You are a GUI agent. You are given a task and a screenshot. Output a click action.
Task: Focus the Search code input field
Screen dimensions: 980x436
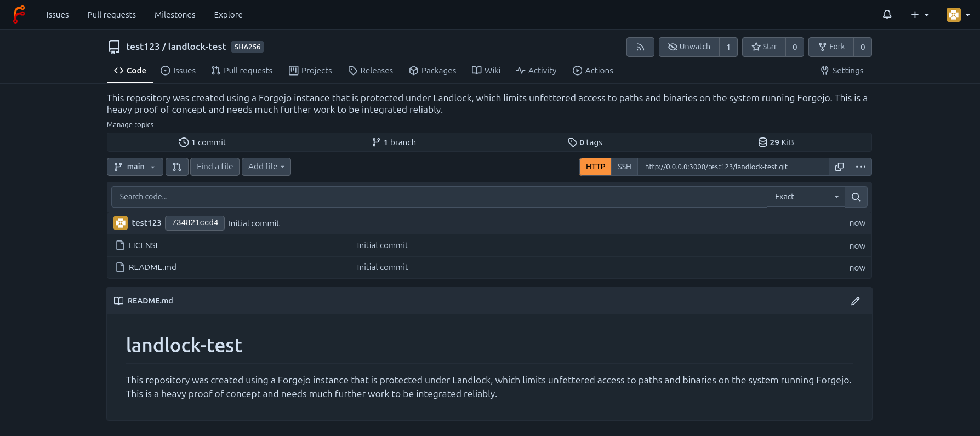pyautogui.click(x=439, y=197)
